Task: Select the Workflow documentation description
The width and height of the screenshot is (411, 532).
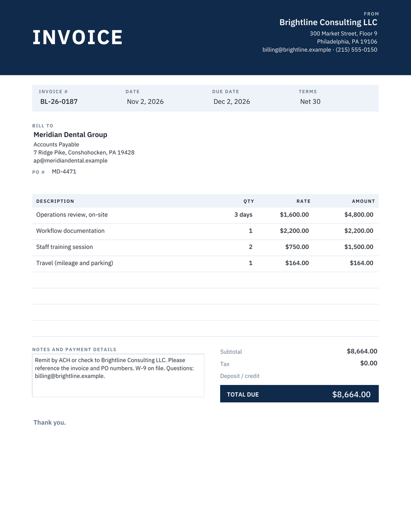Action: point(70,231)
